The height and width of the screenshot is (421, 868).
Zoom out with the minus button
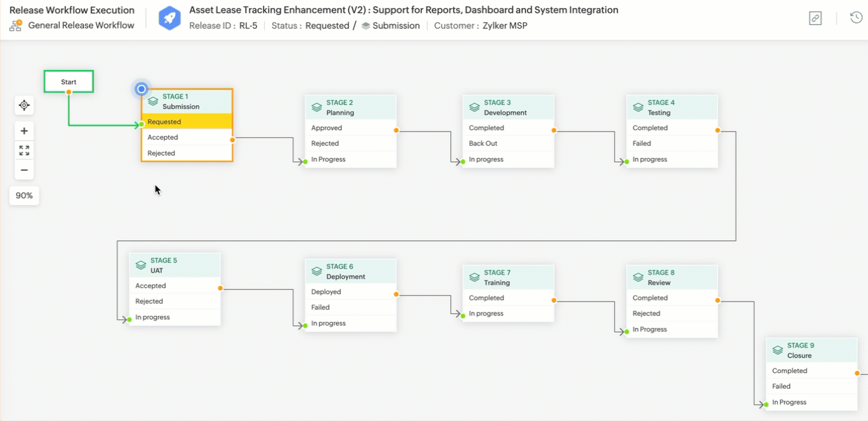pos(24,170)
